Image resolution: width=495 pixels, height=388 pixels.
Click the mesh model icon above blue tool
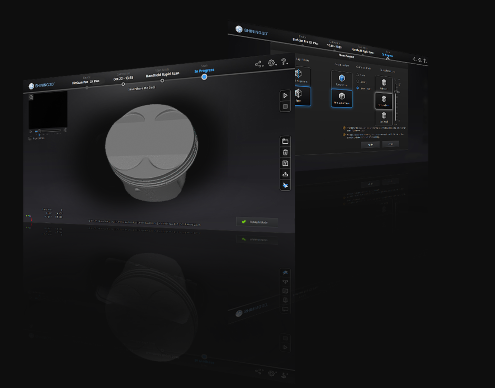pos(285,174)
